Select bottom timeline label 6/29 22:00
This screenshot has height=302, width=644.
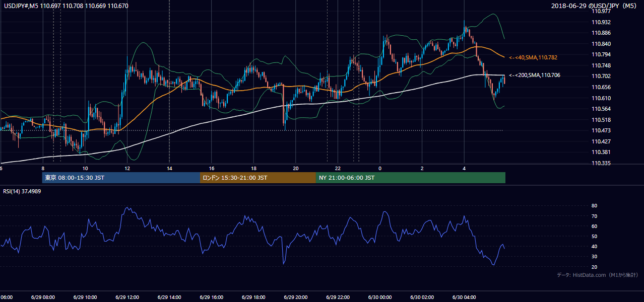point(338,297)
